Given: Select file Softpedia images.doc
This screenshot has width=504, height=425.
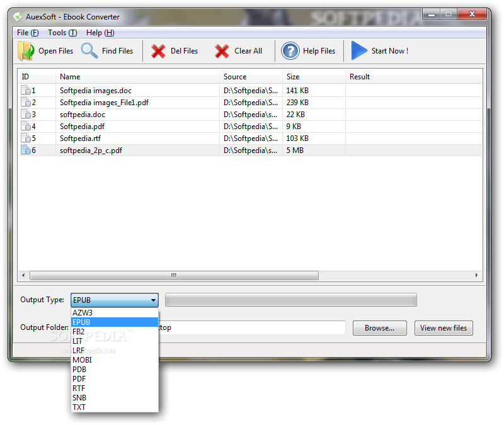Looking at the screenshot, I should [x=96, y=91].
